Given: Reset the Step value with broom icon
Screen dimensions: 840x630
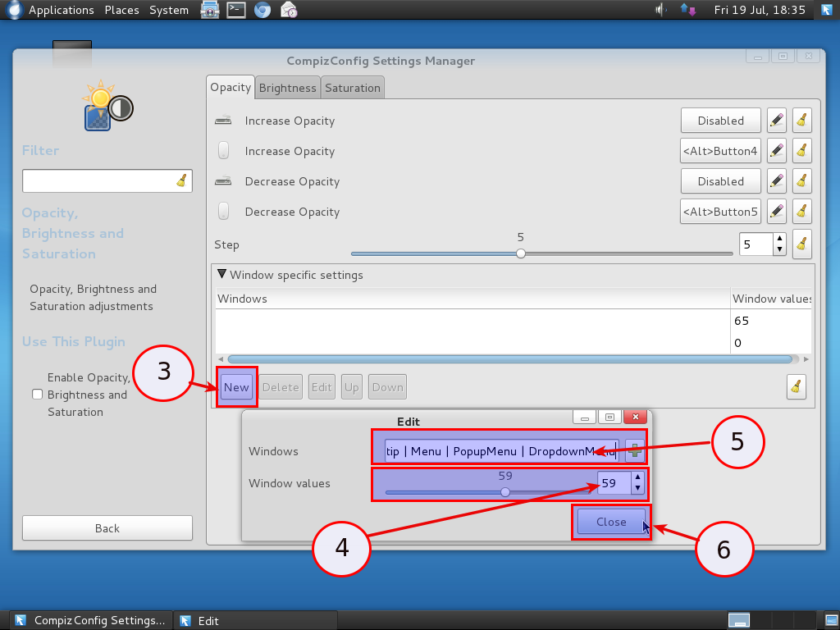Looking at the screenshot, I should pyautogui.click(x=801, y=244).
